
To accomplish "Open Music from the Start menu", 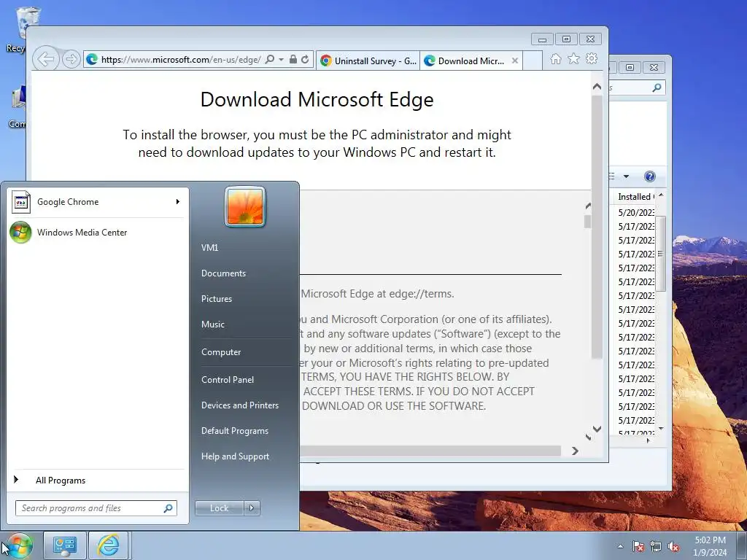I will click(212, 324).
